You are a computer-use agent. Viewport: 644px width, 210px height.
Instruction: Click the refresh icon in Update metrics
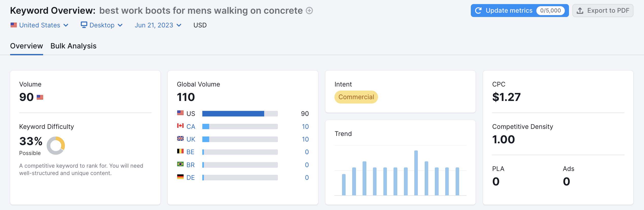478,11
